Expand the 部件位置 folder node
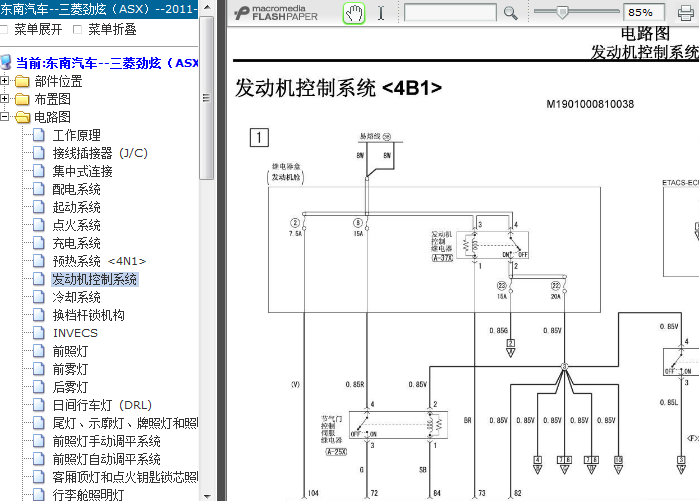The width and height of the screenshot is (699, 501). [x=4, y=81]
